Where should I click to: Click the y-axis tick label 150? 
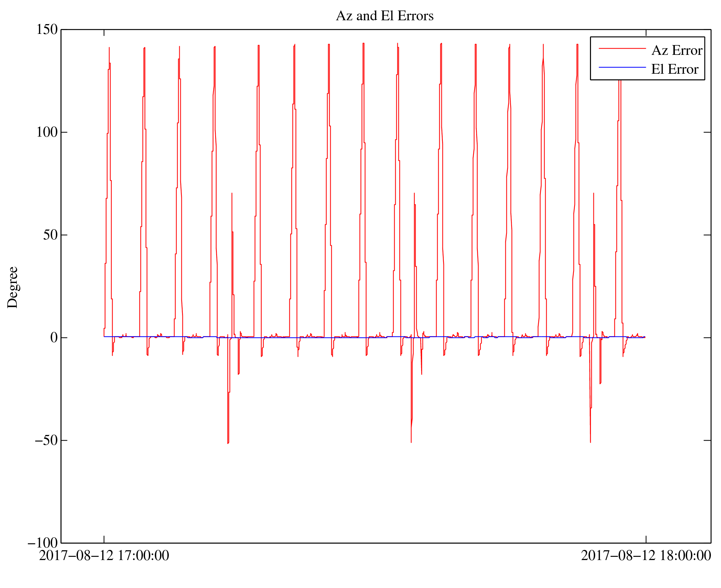(x=47, y=30)
